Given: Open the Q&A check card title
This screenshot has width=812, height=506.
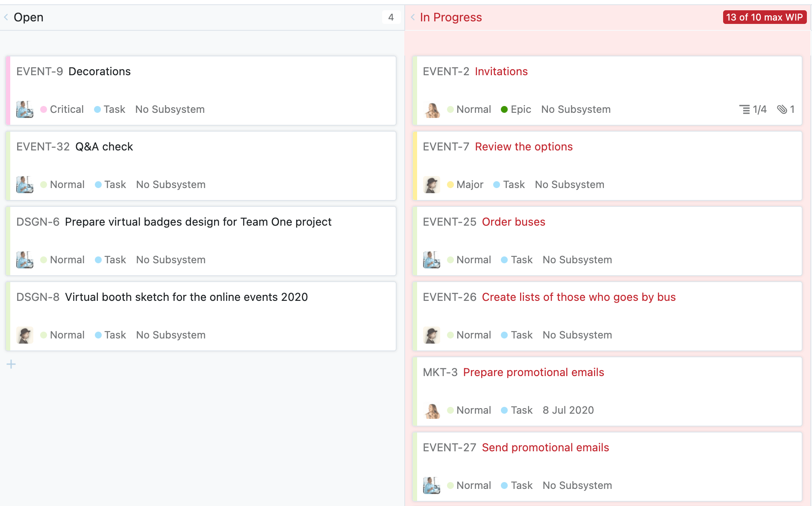Looking at the screenshot, I should point(104,147).
